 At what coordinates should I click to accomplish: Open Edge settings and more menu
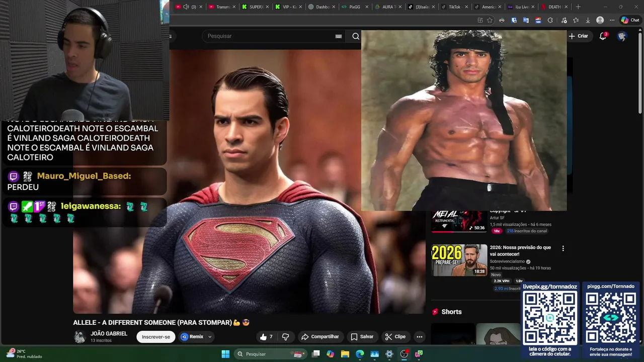pos(612,20)
